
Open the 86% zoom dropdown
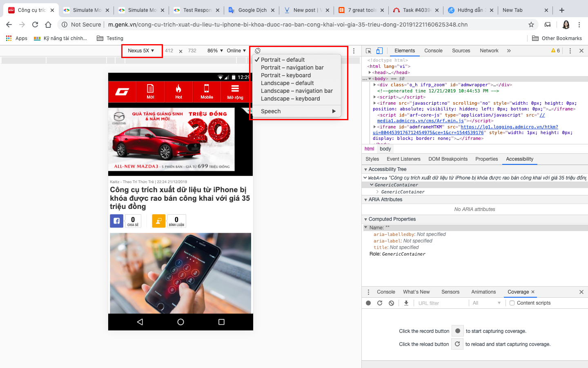(215, 51)
